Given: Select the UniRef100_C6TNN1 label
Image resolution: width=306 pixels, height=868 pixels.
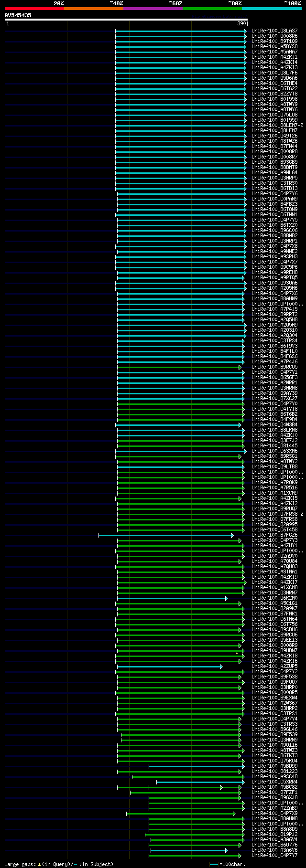Looking at the screenshot, I should pos(274,215).
